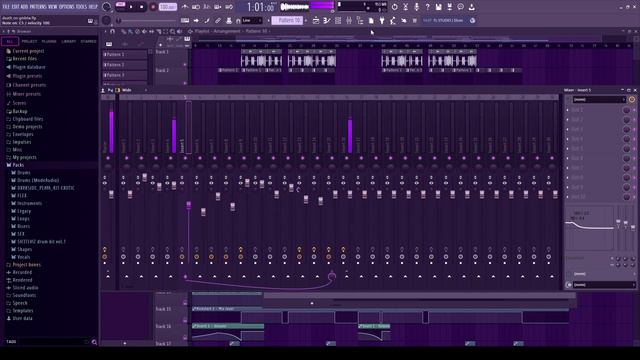This screenshot has height=360, width=640.
Task: Open the Line snap dropdown
Action: coord(251,20)
